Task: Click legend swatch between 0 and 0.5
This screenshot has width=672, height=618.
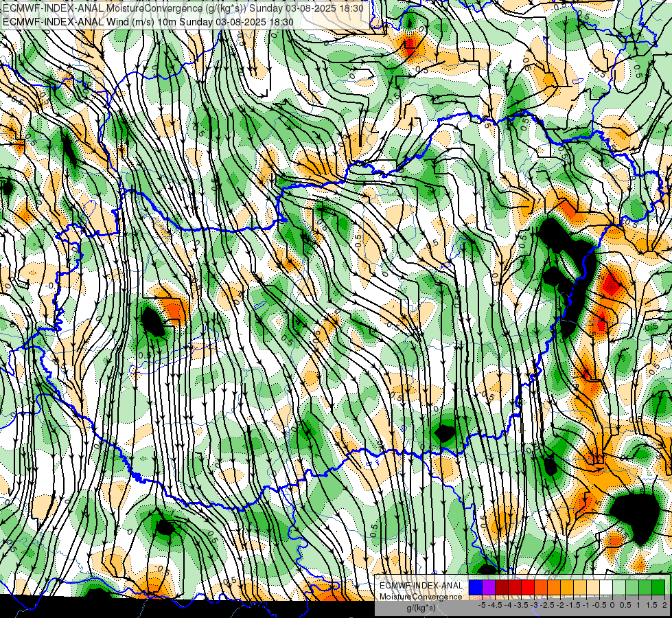Action: click(x=619, y=588)
